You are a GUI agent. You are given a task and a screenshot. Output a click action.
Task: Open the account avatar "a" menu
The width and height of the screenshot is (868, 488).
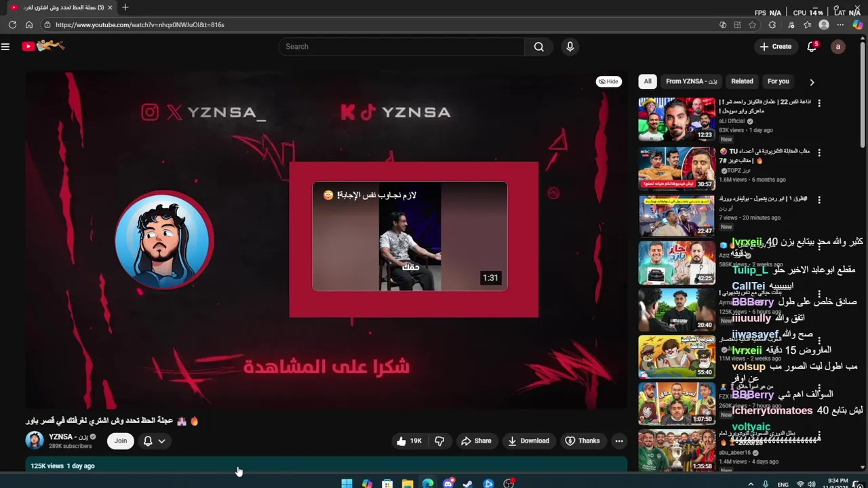click(838, 47)
